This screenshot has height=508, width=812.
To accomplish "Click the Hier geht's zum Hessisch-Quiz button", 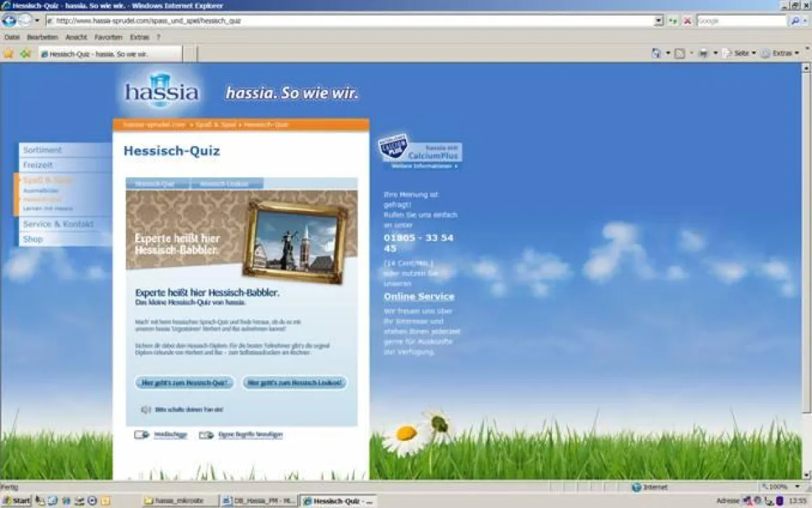I will click(185, 383).
